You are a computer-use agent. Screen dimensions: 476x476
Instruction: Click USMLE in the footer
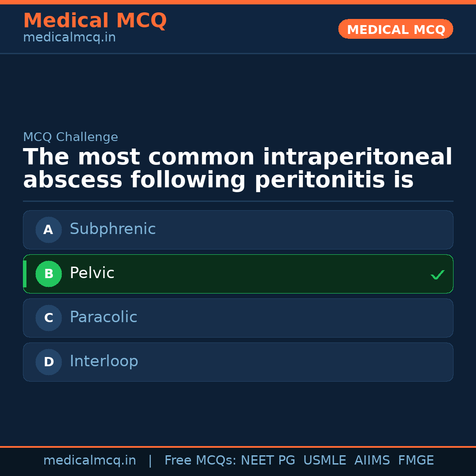coord(324,461)
